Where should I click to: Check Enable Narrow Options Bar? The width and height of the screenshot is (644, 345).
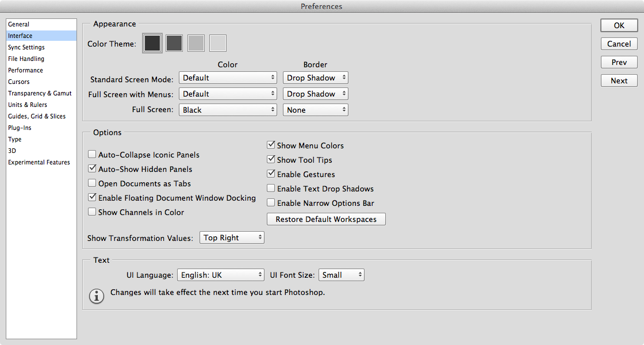point(271,202)
